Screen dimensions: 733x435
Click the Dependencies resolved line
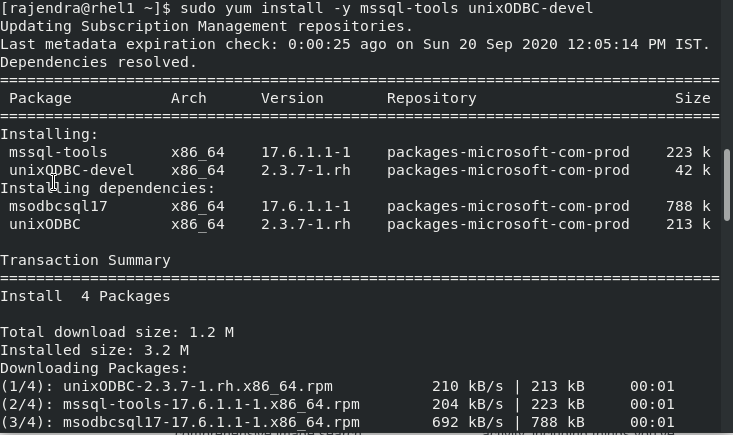pos(98,62)
